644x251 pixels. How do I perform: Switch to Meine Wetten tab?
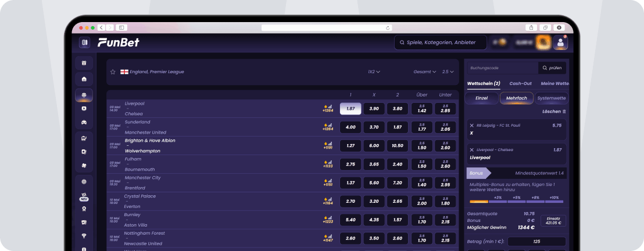pyautogui.click(x=554, y=84)
